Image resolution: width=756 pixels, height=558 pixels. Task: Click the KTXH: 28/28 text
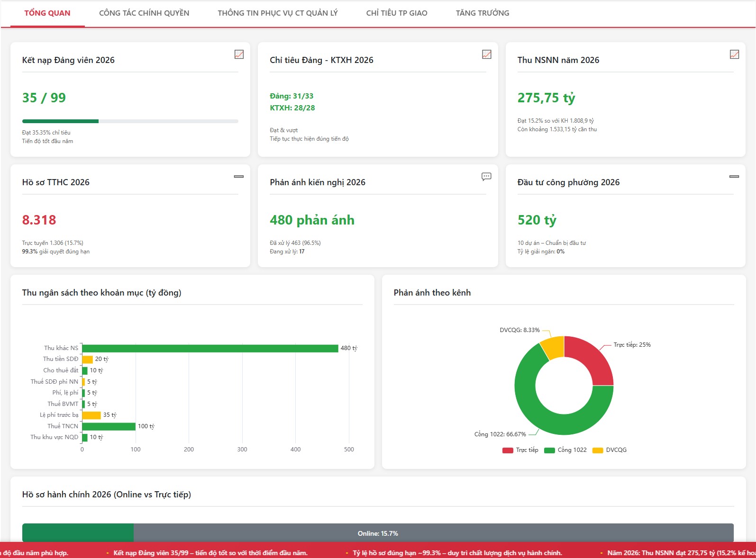(x=292, y=108)
